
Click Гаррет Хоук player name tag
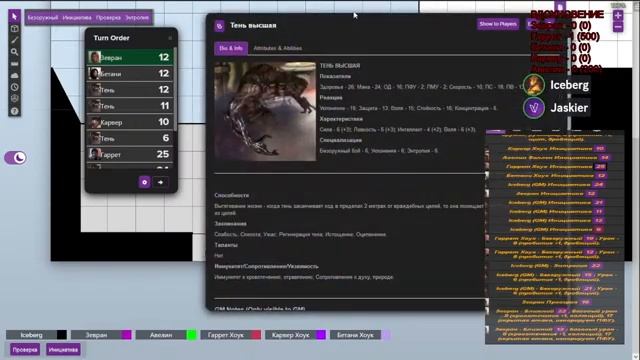226,335
